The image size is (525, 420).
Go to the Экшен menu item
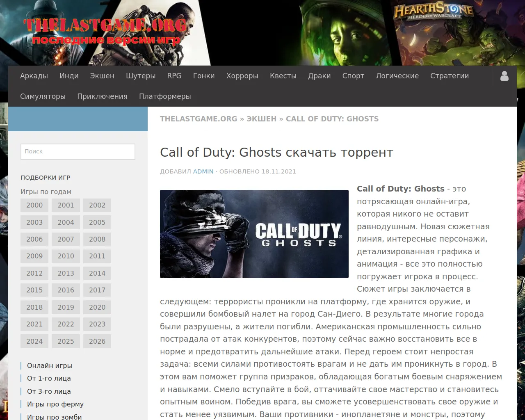(x=102, y=76)
